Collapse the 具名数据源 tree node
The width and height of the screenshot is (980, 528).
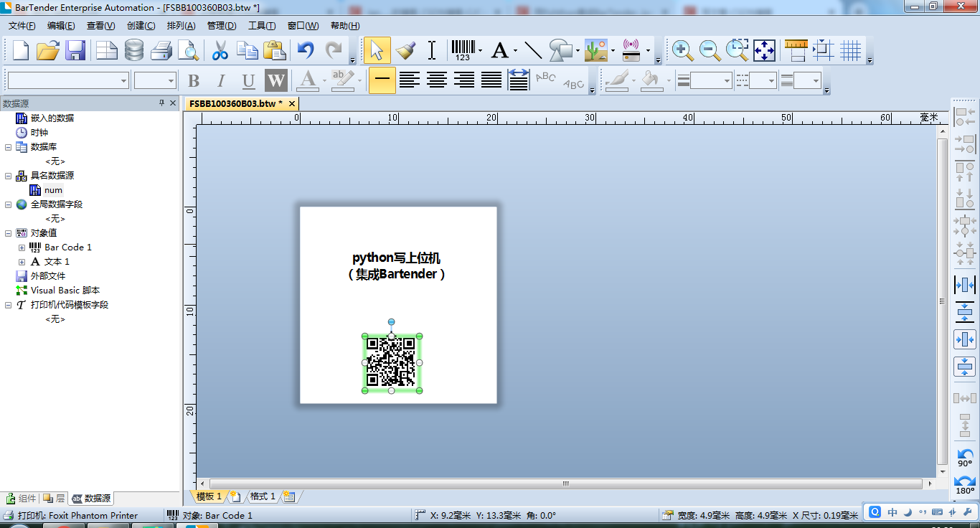[x=9, y=176]
